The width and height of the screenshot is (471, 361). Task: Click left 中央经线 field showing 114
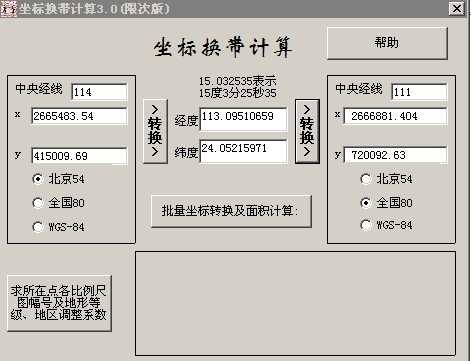pyautogui.click(x=99, y=92)
